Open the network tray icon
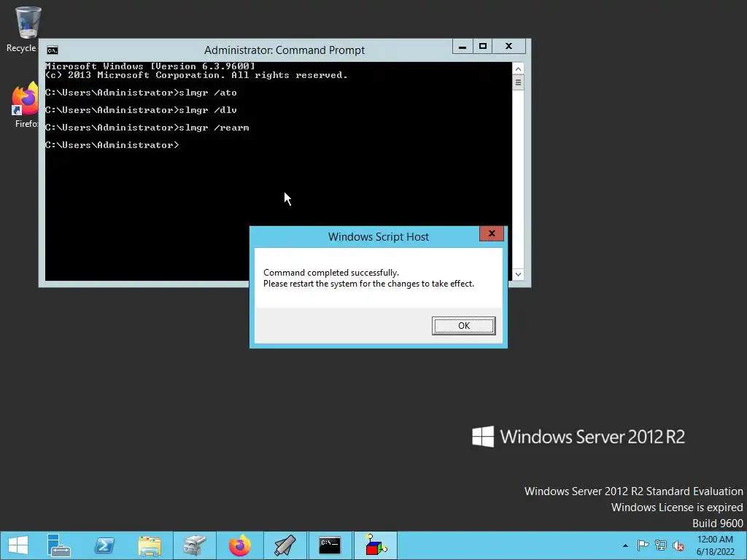The height and width of the screenshot is (560, 747). coord(661,545)
